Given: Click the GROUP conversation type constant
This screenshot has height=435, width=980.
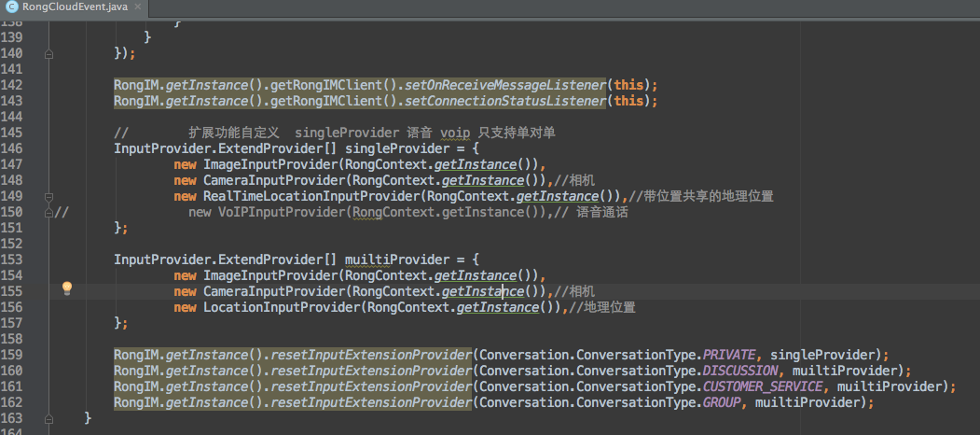Looking at the screenshot, I should pos(722,402).
